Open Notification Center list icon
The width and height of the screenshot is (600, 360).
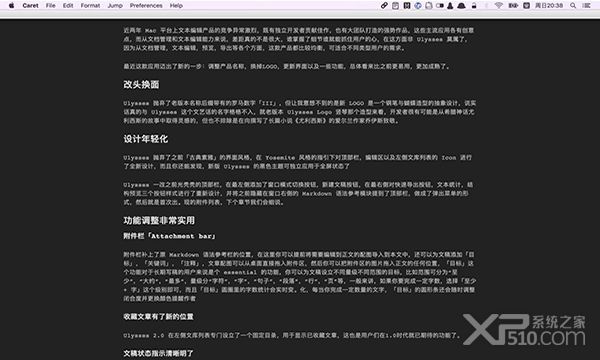(x=586, y=5)
